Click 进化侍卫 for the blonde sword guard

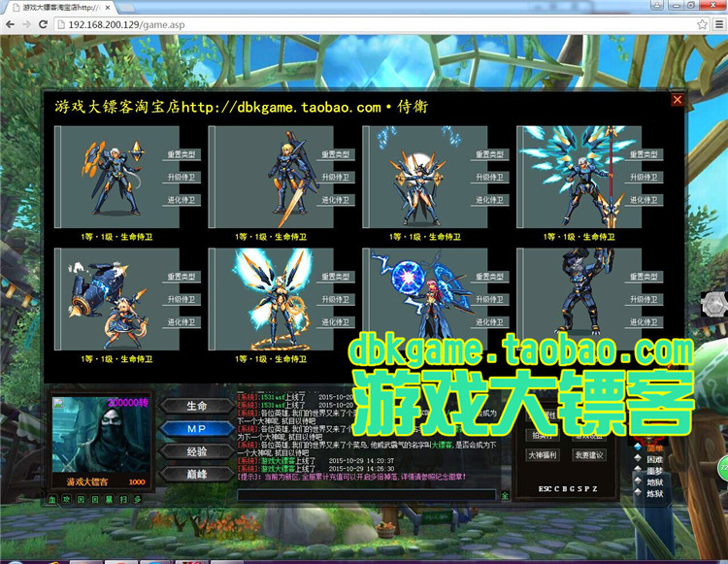click(x=336, y=200)
